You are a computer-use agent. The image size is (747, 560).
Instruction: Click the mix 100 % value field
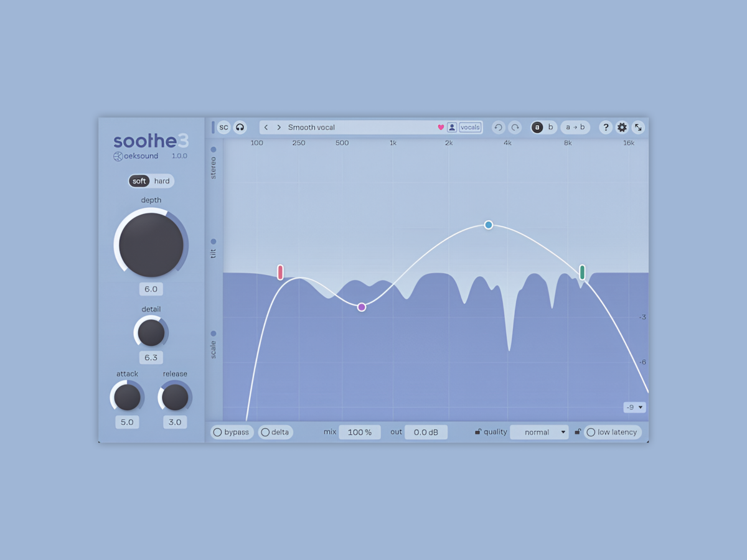point(360,432)
